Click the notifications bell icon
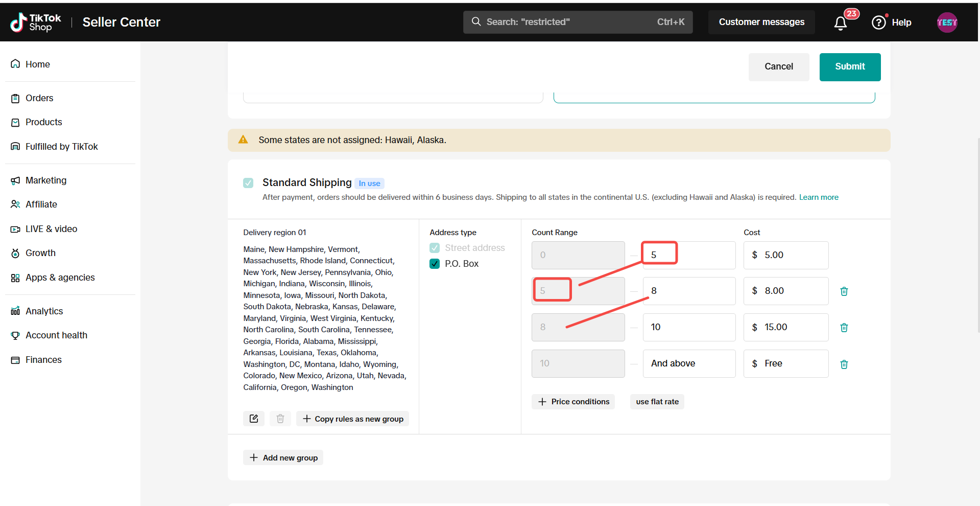This screenshot has height=506, width=980. (840, 23)
